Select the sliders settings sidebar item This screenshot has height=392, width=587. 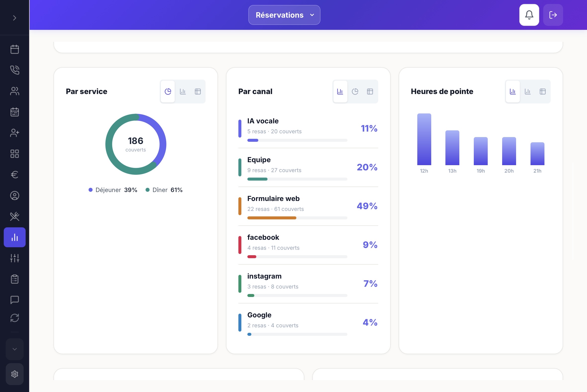[x=14, y=258]
